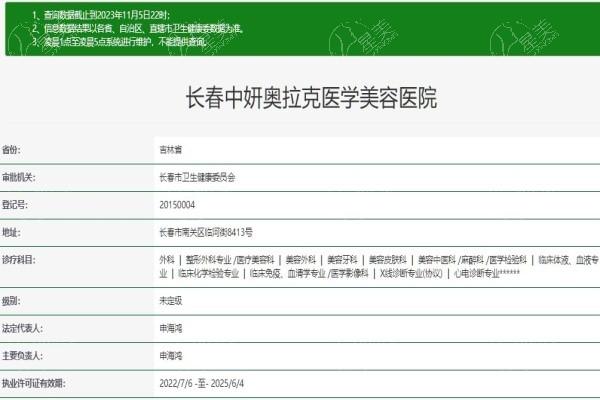Click the X线诊断专业(协议) entry
Image resolution: width=600 pixels, height=400 pixels.
point(411,273)
